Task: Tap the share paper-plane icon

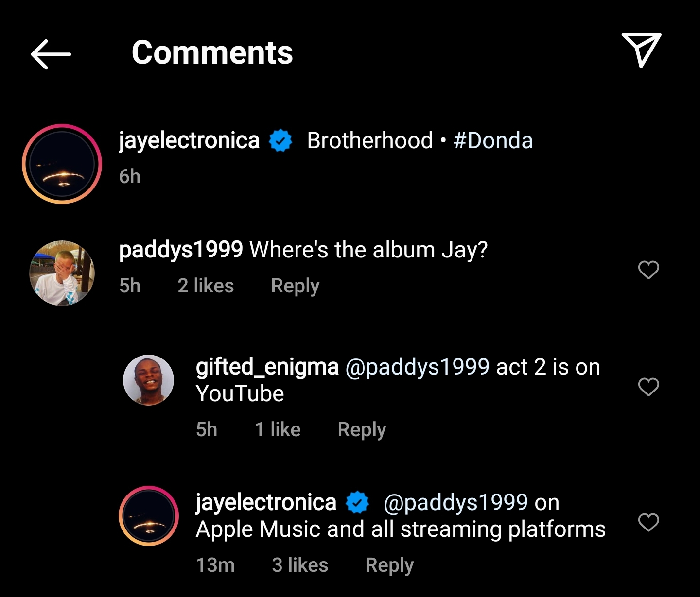Action: click(641, 50)
